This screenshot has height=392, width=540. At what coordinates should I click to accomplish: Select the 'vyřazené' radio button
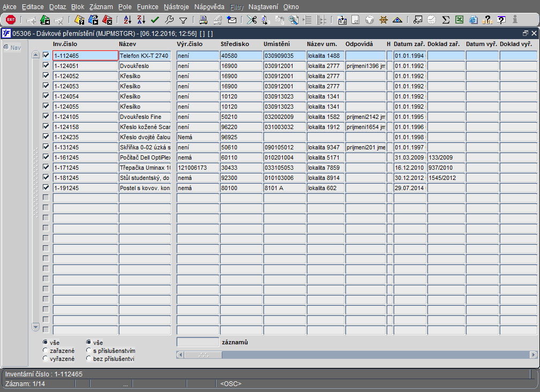45,359
